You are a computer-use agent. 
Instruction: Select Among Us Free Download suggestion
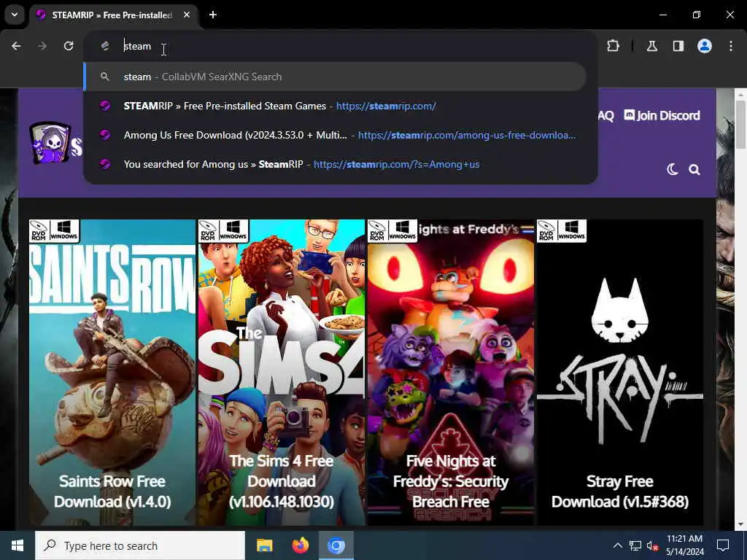pos(335,135)
